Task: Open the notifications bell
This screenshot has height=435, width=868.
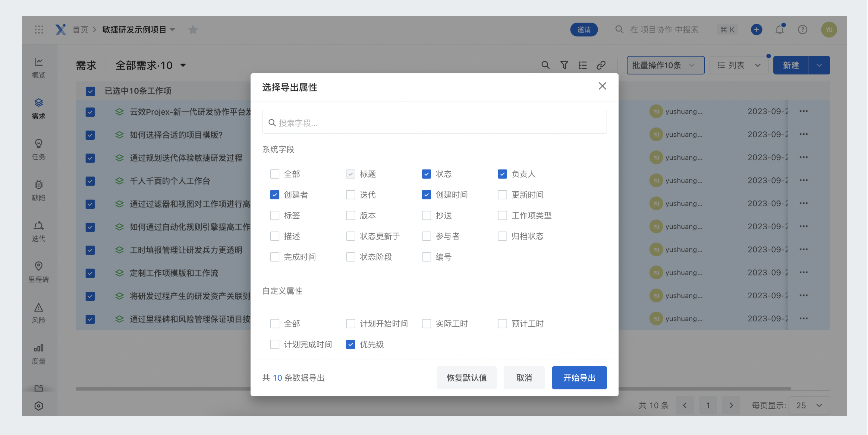Action: [x=780, y=30]
